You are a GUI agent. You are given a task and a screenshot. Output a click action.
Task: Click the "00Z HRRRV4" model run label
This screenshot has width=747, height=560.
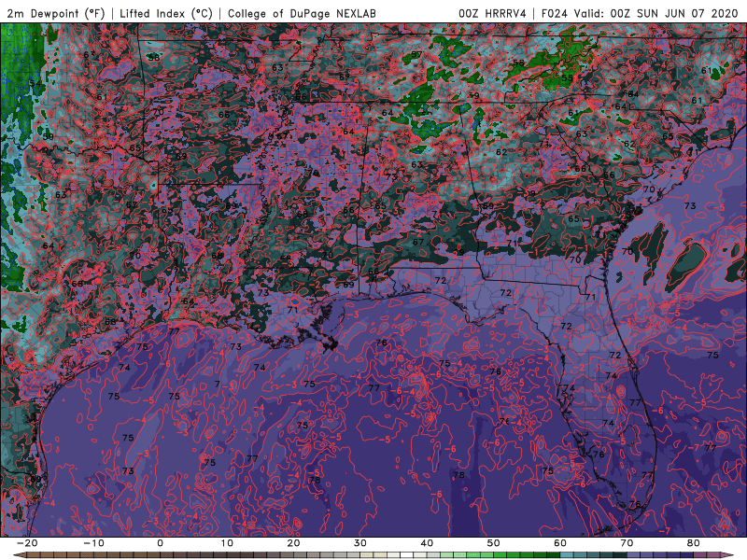(x=492, y=13)
